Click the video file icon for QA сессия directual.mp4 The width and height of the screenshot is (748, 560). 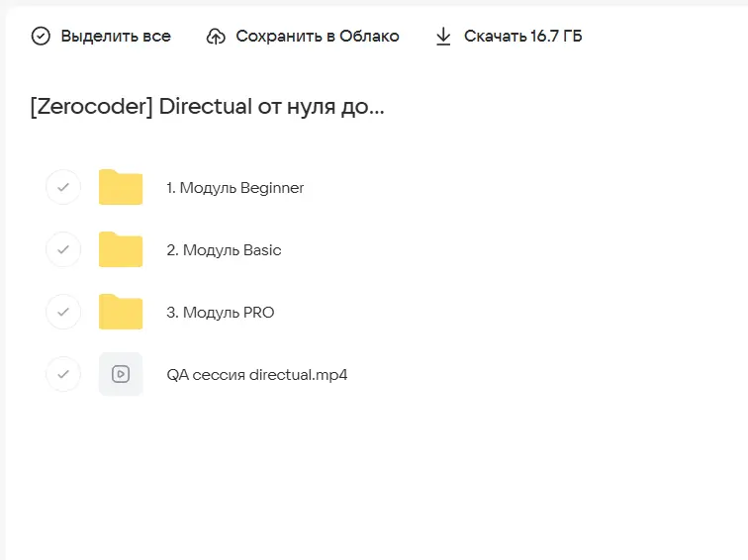coord(121,374)
